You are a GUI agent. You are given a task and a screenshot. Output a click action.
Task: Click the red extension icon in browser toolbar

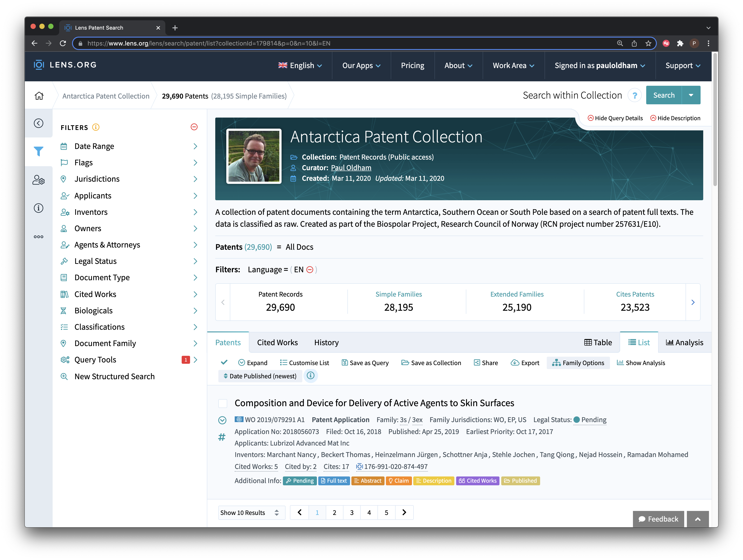point(666,43)
